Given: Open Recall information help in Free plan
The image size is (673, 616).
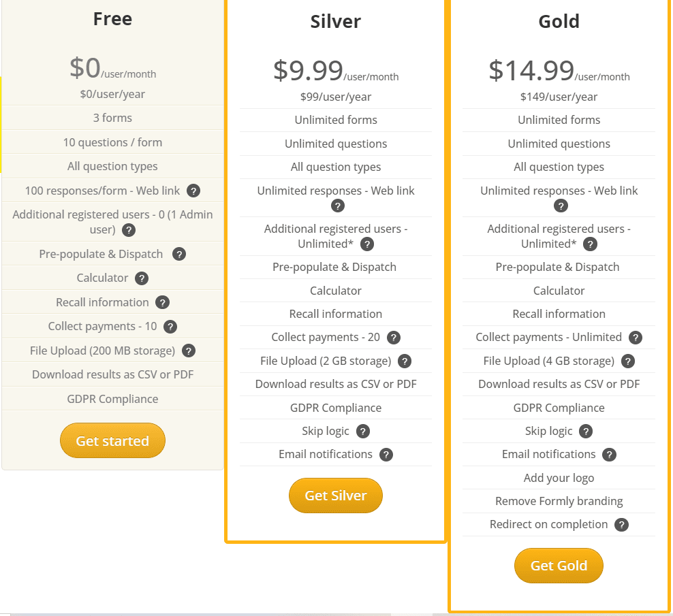Looking at the screenshot, I should tap(163, 302).
